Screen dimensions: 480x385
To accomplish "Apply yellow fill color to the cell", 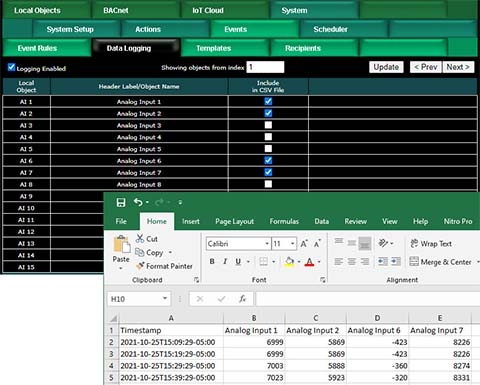I will tap(290, 262).
